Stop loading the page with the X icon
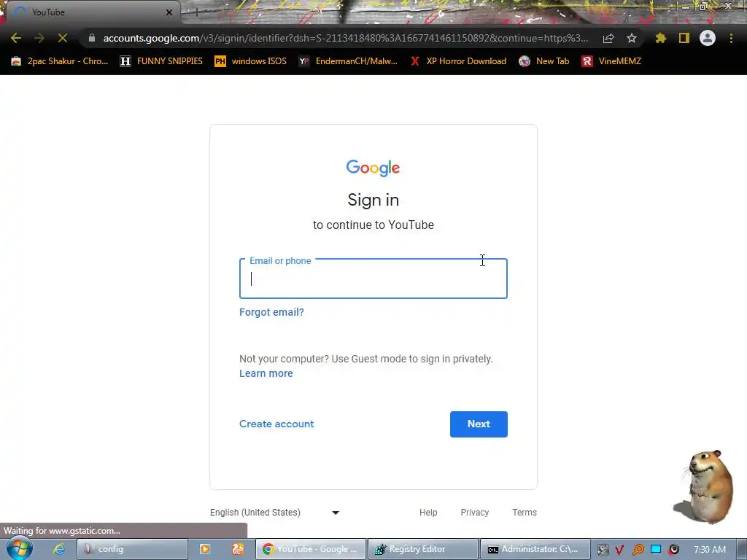This screenshot has height=560, width=747. pyautogui.click(x=63, y=38)
